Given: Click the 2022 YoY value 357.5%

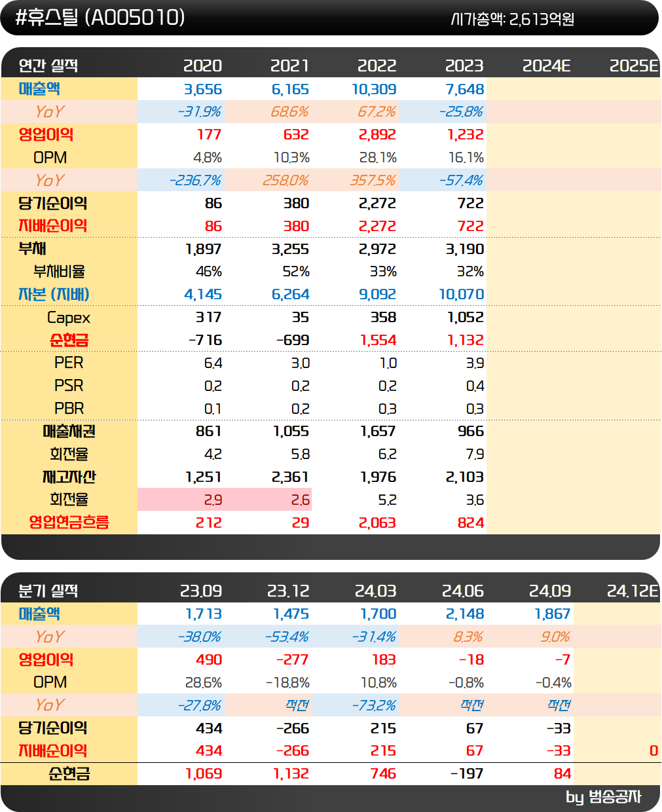Looking at the screenshot, I should (373, 181).
